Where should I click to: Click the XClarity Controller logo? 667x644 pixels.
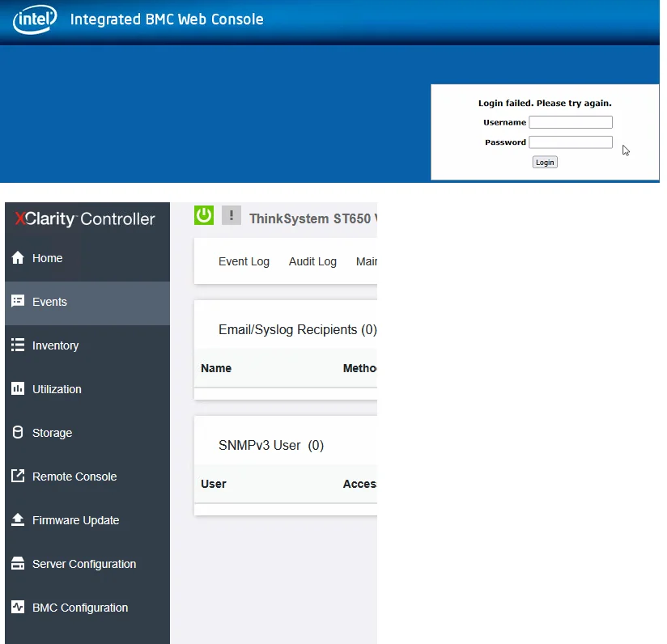tap(85, 218)
